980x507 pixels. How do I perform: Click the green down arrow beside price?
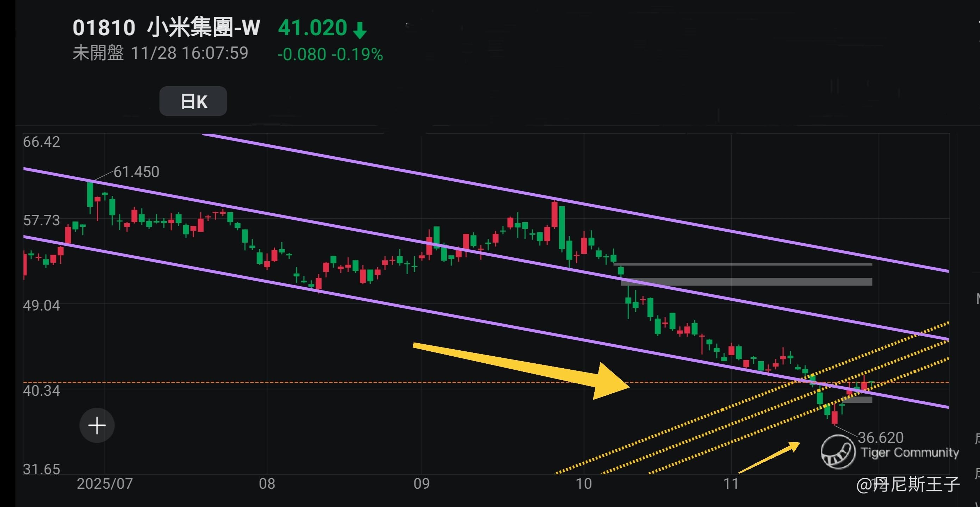[x=360, y=30]
